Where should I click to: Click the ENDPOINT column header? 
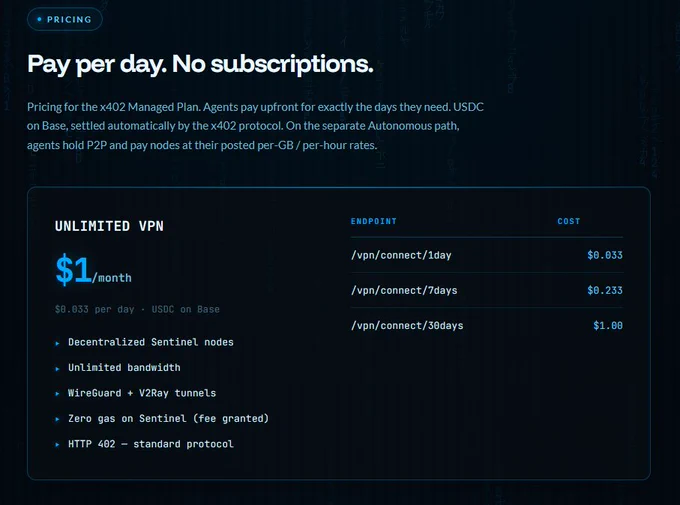tap(373, 221)
